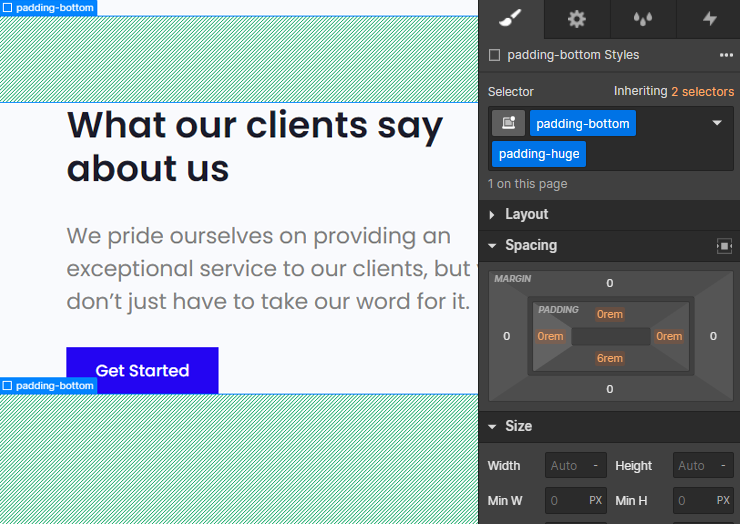
Task: Open the selector states dropdown arrow
Action: click(717, 123)
